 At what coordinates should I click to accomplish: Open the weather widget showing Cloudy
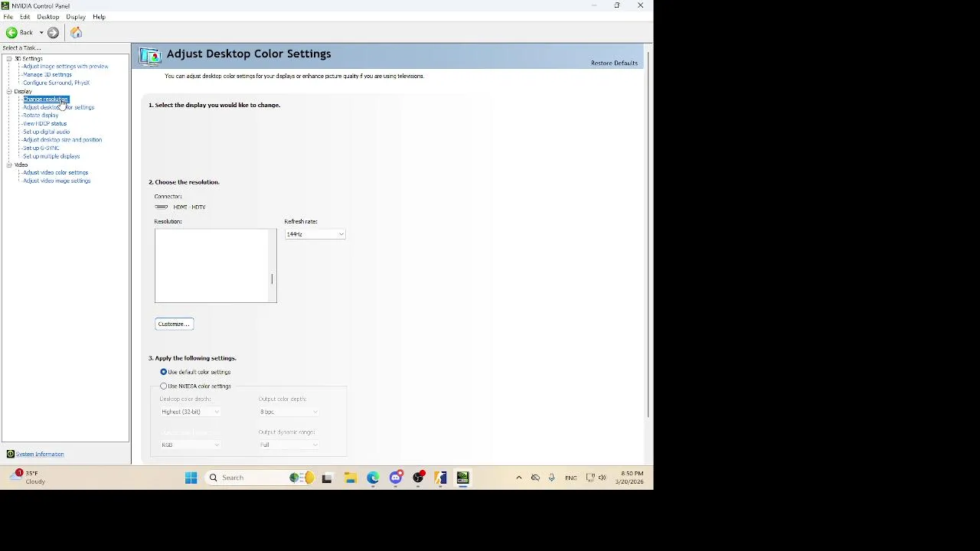coord(28,478)
